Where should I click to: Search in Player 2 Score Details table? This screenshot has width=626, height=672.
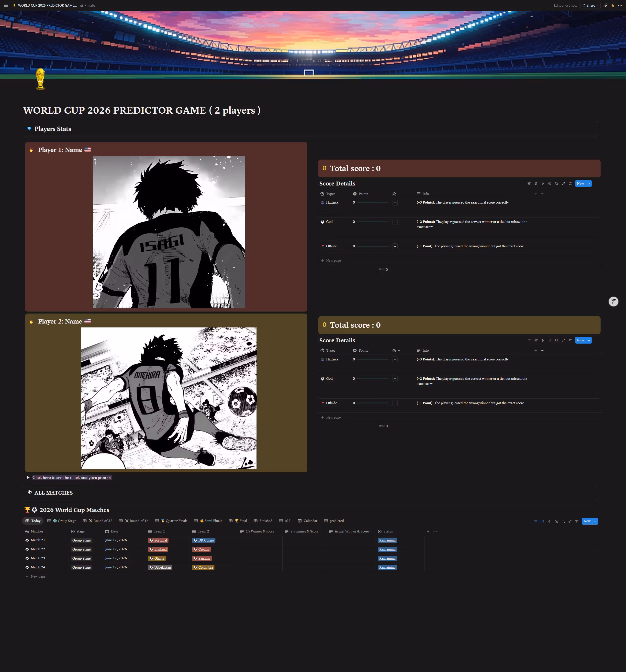coord(557,340)
